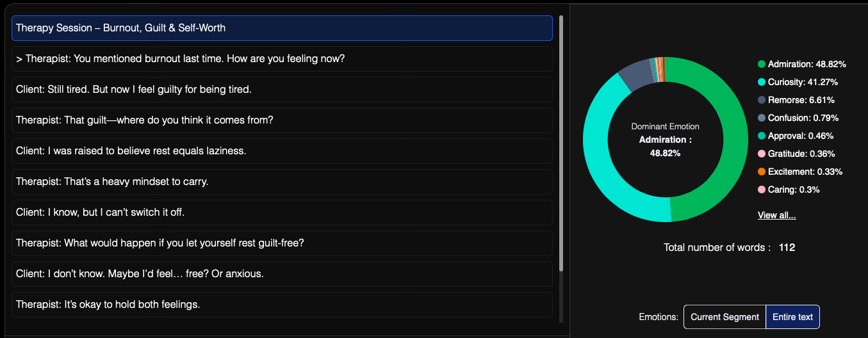Click the Dominant Emotion center label
Image resolution: width=868 pixels, height=338 pixels.
pos(665,127)
